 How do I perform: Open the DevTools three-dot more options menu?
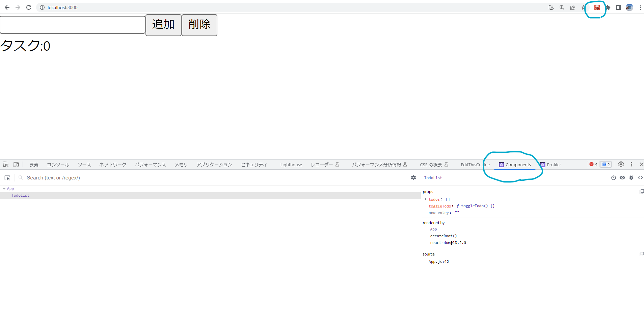[x=631, y=164]
